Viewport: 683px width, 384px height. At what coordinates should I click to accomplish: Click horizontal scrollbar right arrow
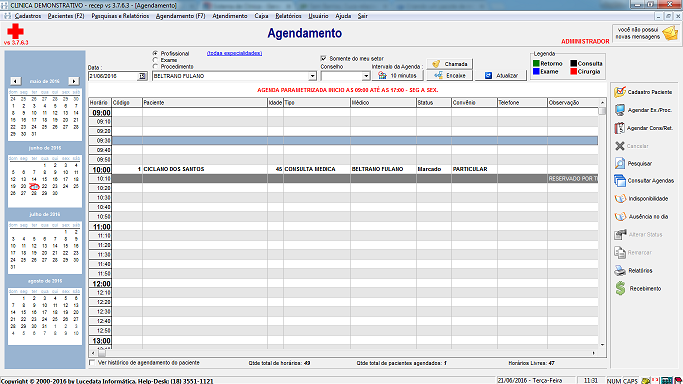[x=594, y=353]
